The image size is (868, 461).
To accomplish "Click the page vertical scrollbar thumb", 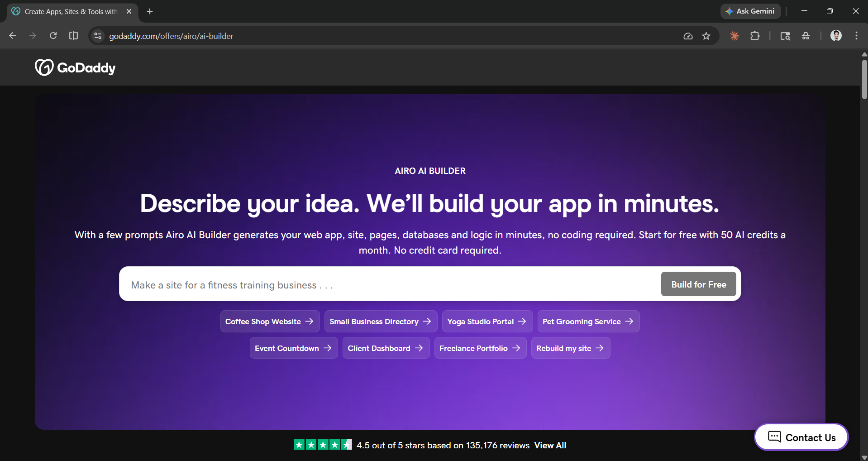I will (864, 79).
